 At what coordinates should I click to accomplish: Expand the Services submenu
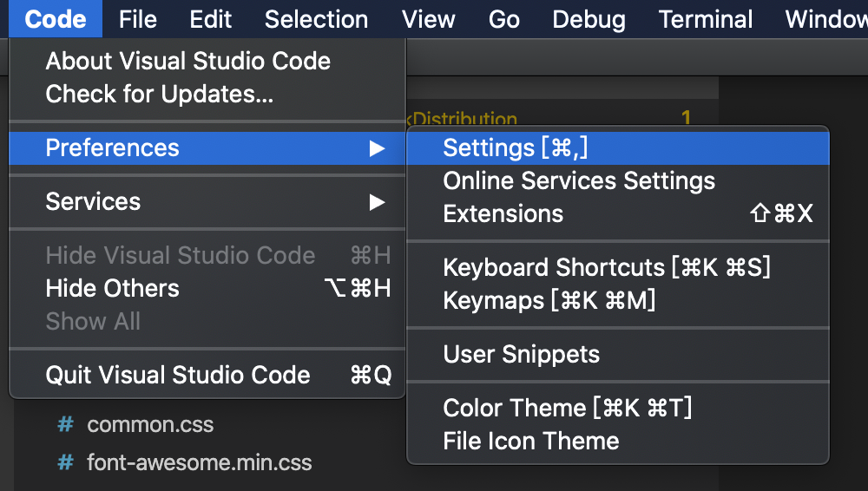[207, 201]
